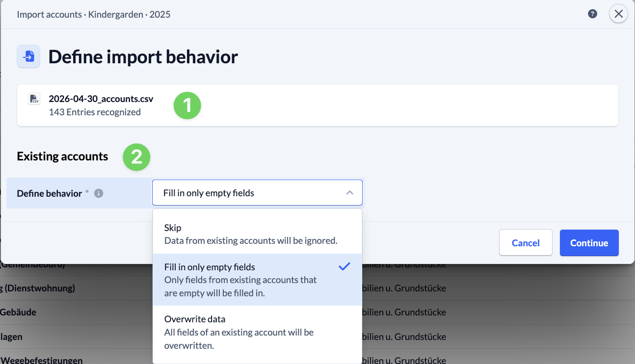Screen dimensions: 635x364
Task: Click the Existing accounts heading
Action: click(x=62, y=156)
